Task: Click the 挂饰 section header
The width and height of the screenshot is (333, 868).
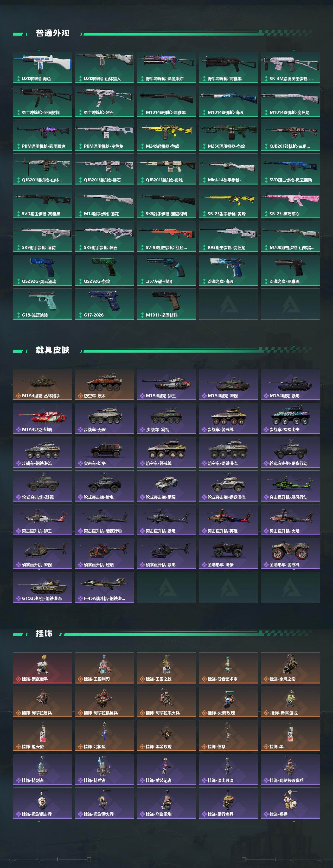Action: tap(44, 634)
